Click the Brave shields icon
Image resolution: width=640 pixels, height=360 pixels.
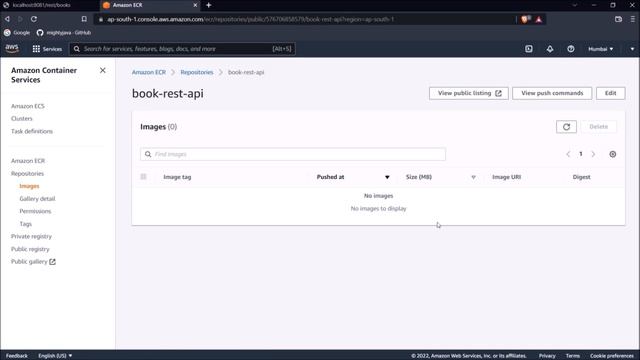coord(525,19)
